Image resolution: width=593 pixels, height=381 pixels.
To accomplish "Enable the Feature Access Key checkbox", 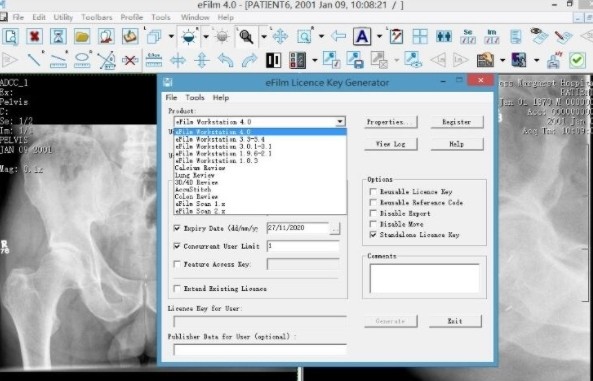I will click(177, 264).
